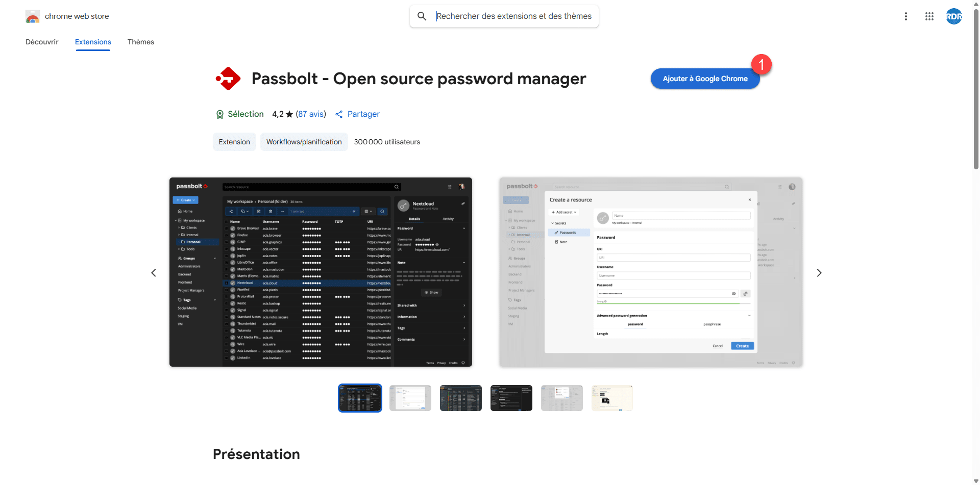Image resolution: width=980 pixels, height=485 pixels.
Task: Click the Sélection badge icon
Action: (220, 114)
